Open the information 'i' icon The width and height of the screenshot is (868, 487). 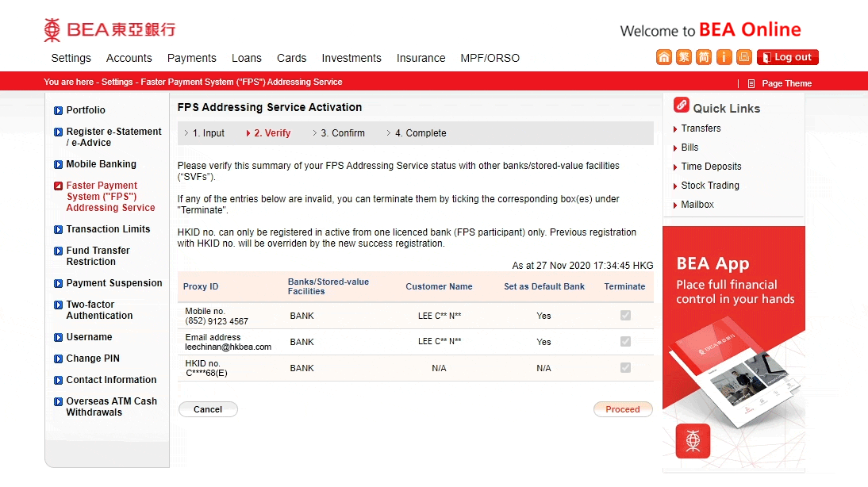pos(724,57)
